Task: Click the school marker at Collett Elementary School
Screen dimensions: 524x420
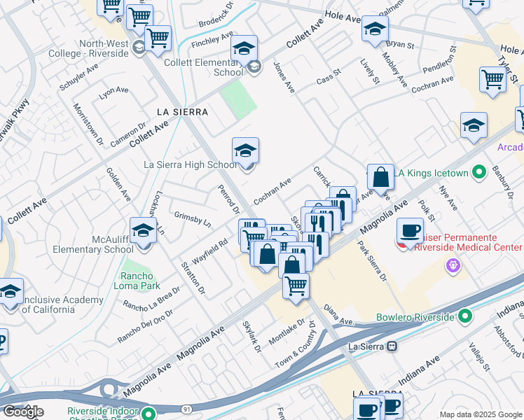Action: (x=244, y=48)
